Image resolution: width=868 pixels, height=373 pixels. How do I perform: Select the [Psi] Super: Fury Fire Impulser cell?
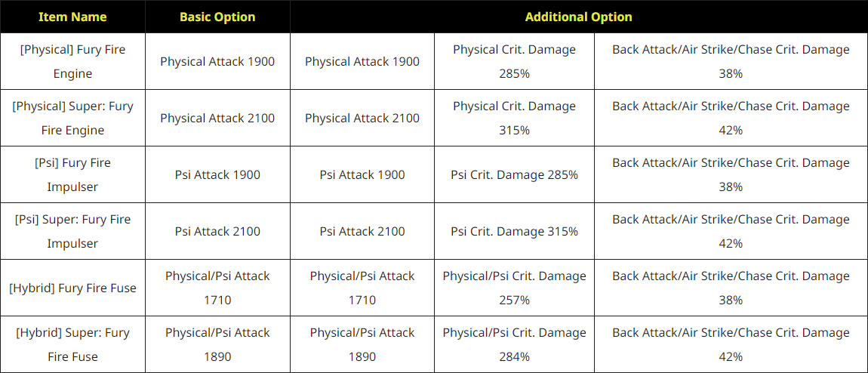click(72, 231)
